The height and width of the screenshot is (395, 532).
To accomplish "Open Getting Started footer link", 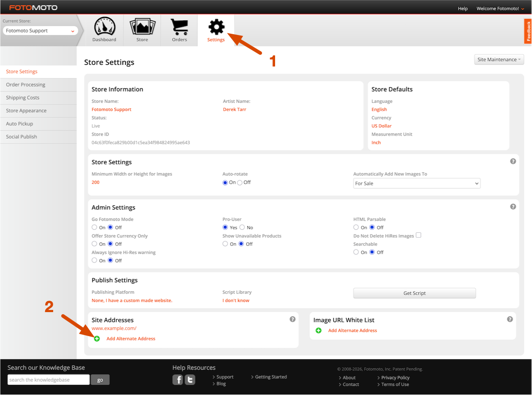I will (x=271, y=377).
